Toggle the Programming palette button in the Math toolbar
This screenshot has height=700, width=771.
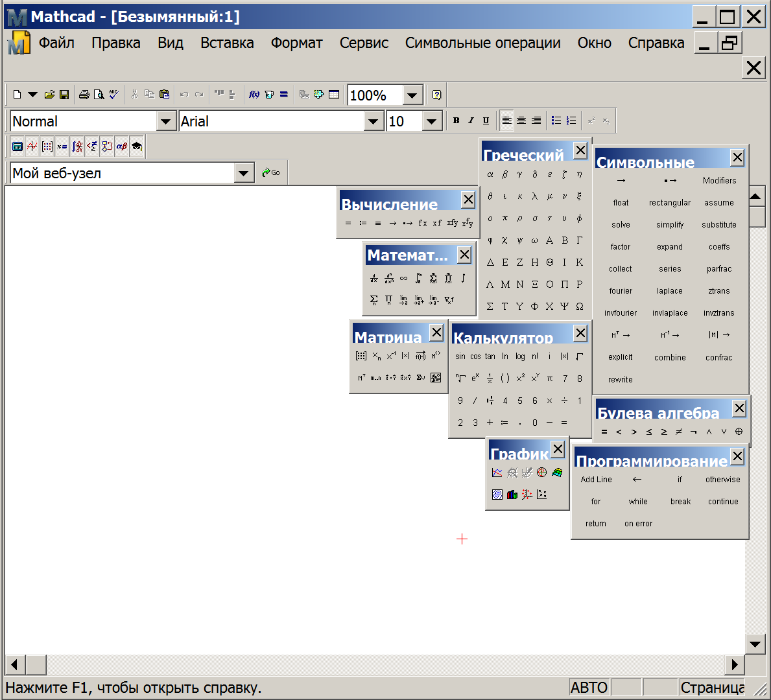[107, 146]
